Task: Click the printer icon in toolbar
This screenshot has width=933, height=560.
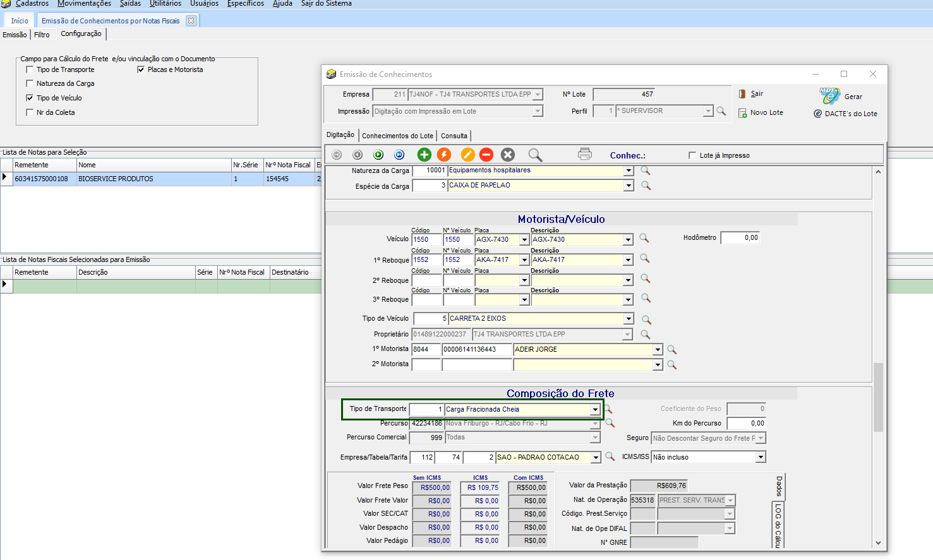Action: 585,154
